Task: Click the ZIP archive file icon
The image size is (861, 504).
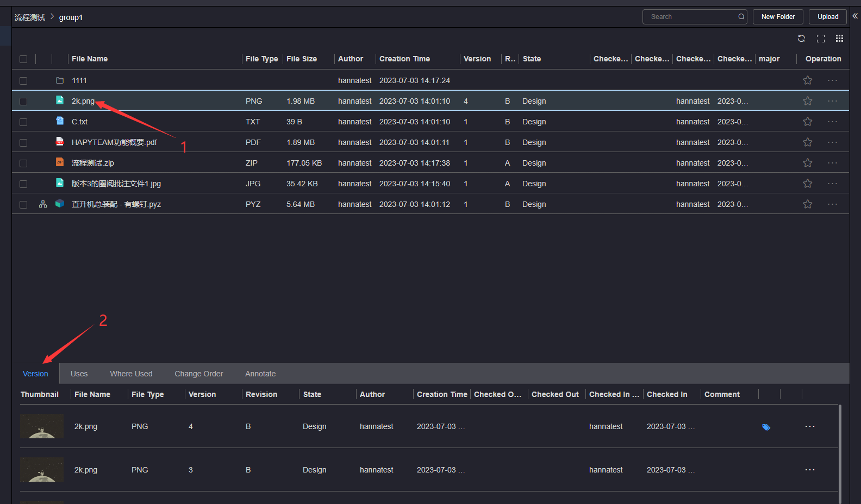Action: pos(60,162)
